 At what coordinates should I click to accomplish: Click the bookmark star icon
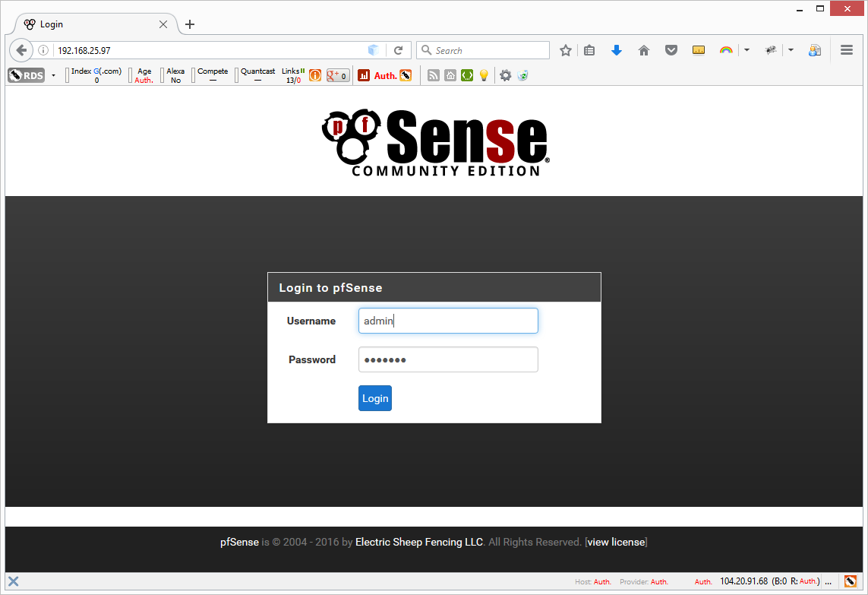(x=566, y=50)
